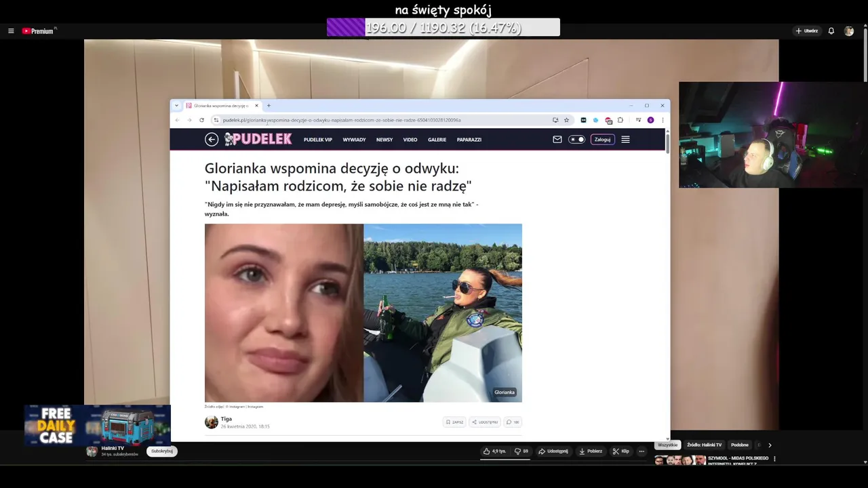
Task: Click the author Tiga avatar
Action: [212, 422]
